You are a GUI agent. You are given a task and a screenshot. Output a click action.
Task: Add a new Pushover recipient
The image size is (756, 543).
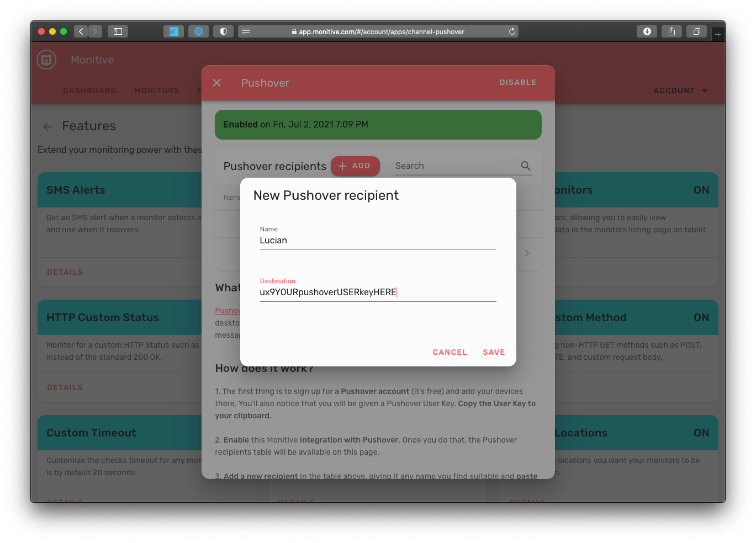click(355, 166)
